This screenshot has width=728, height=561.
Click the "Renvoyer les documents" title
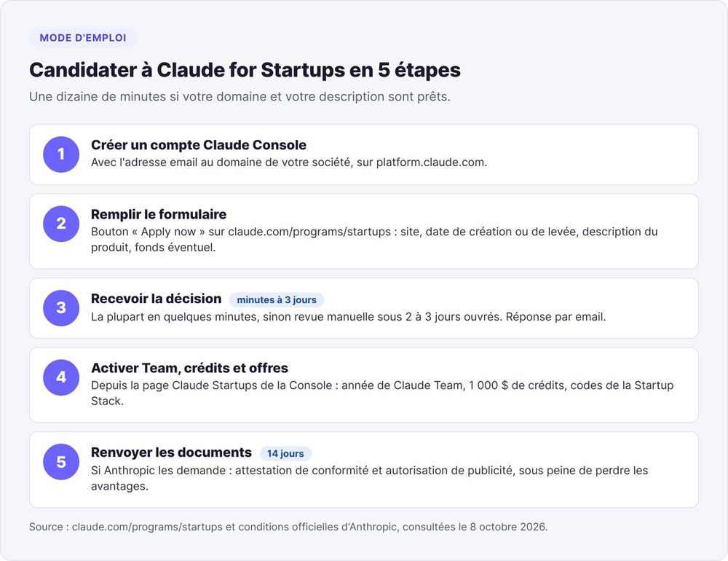point(171,452)
